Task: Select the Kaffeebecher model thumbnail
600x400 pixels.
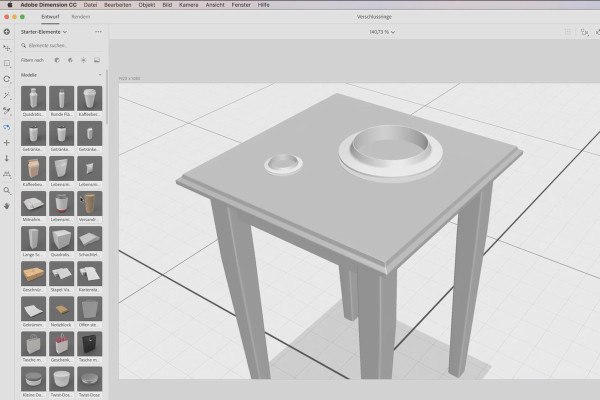Action: [90, 99]
